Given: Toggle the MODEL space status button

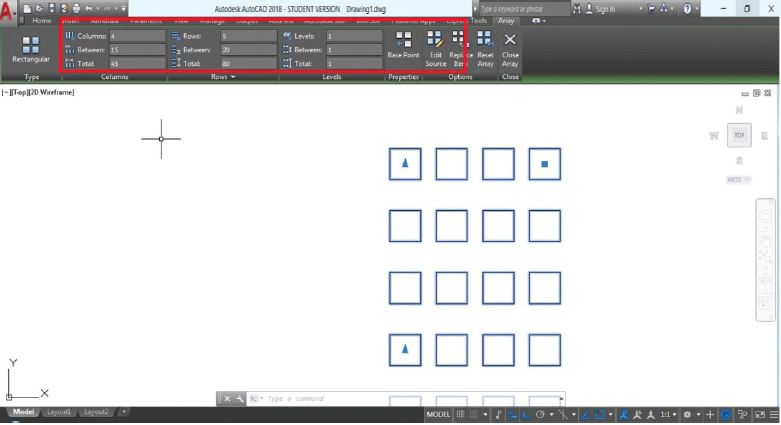Looking at the screenshot, I should (438, 414).
